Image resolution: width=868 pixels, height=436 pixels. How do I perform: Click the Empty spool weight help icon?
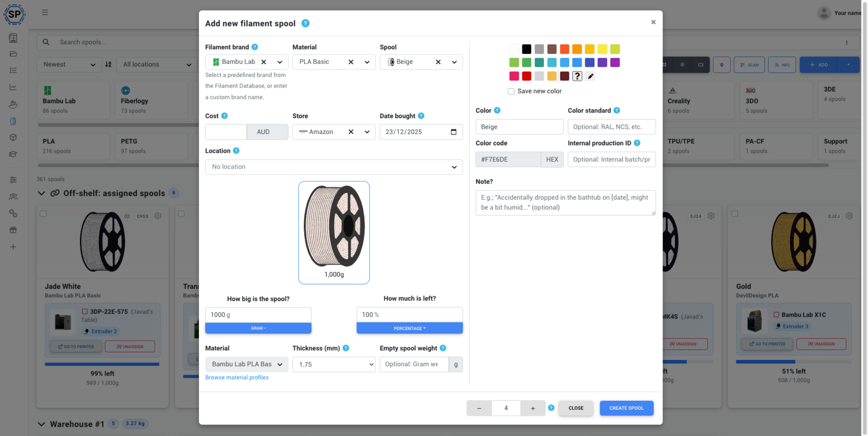[443, 348]
